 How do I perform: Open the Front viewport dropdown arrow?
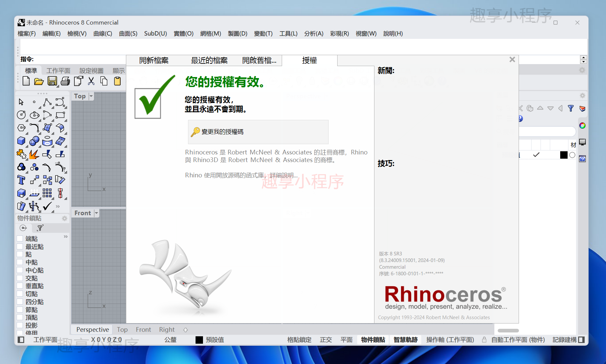pos(96,213)
